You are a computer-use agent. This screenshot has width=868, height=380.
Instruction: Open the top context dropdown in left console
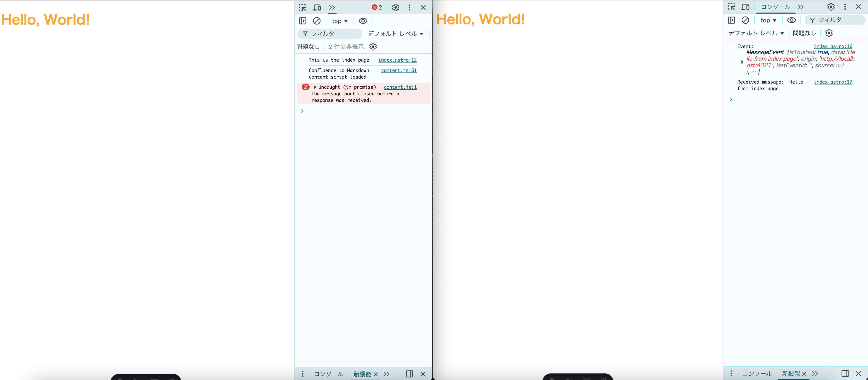pyautogui.click(x=340, y=21)
